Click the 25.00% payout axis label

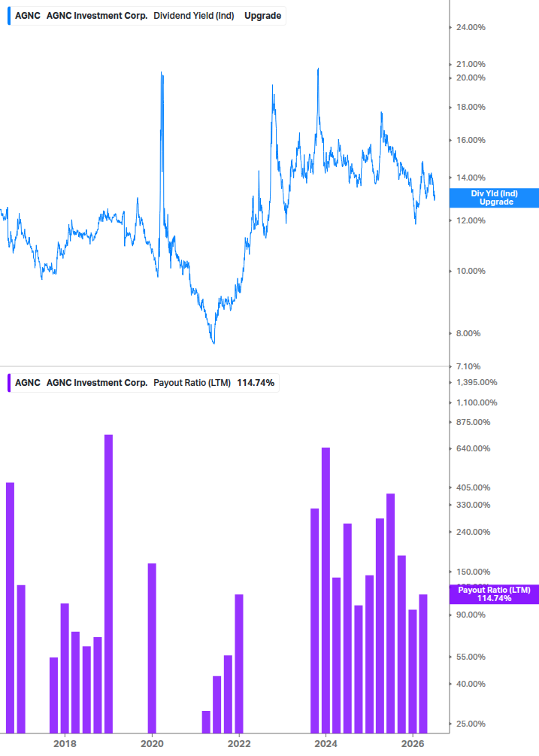(471, 724)
